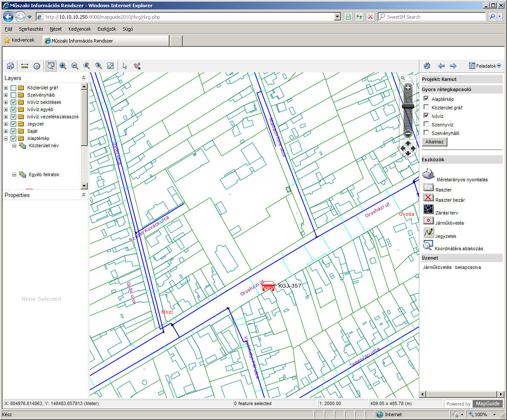Click the task pane back arrow
The width and height of the screenshot is (507, 420).
click(x=441, y=66)
